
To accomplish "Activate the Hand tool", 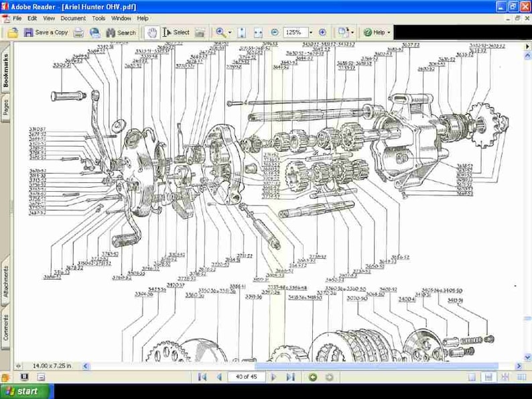I will 152,33.
